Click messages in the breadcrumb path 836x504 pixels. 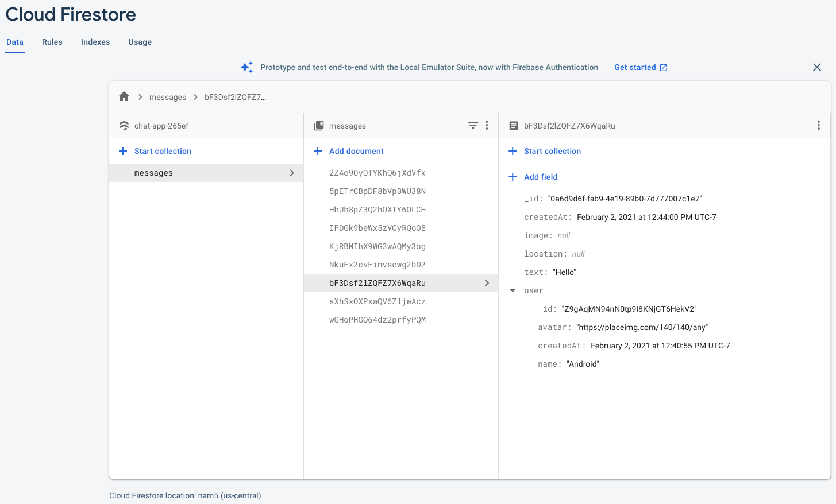tap(168, 97)
